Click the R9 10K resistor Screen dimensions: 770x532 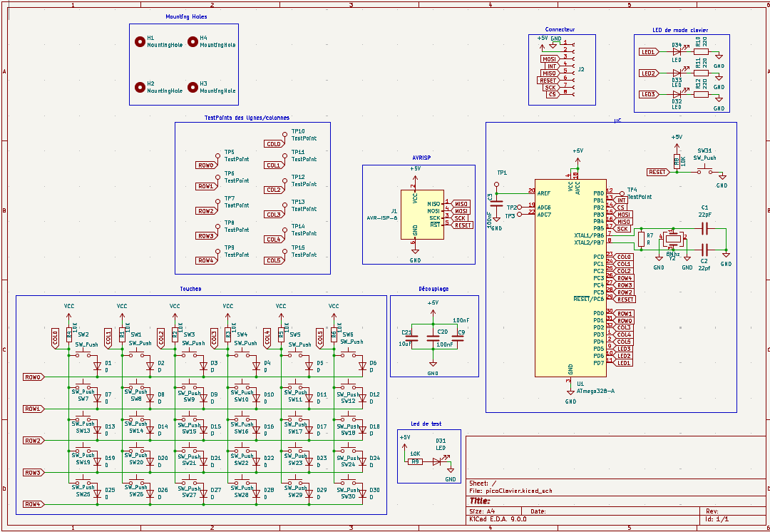click(x=415, y=461)
